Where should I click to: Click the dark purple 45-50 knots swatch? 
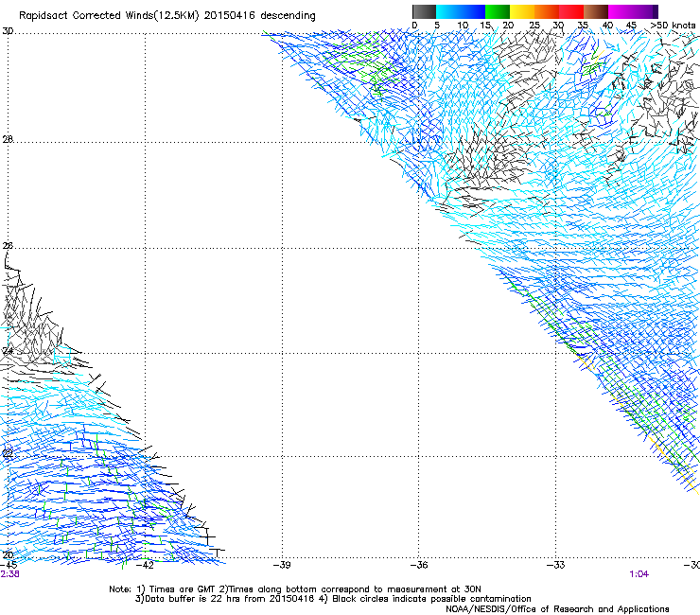click(645, 11)
